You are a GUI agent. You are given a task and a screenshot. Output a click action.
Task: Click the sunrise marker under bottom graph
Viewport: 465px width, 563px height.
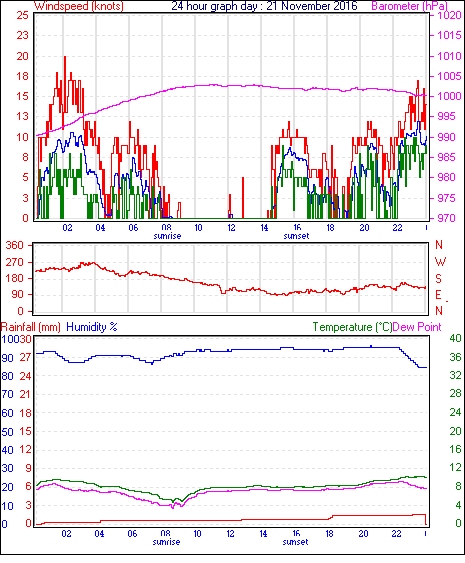[166, 541]
